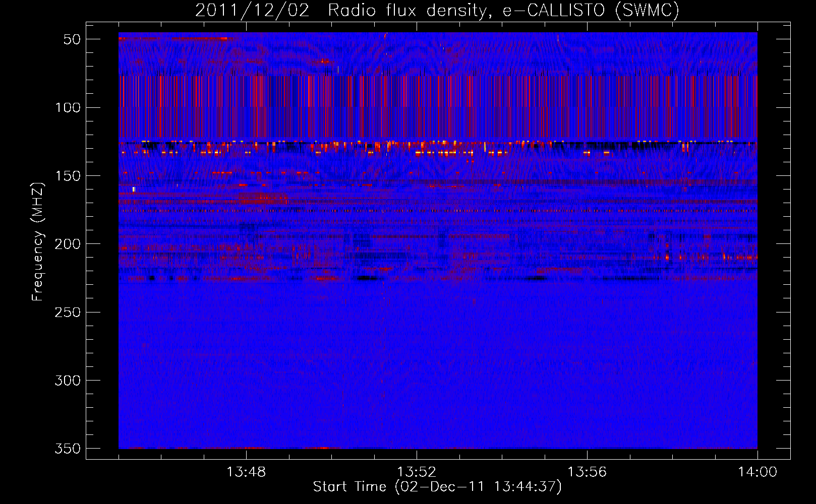Click the '13:56' time tick label

pyautogui.click(x=587, y=472)
